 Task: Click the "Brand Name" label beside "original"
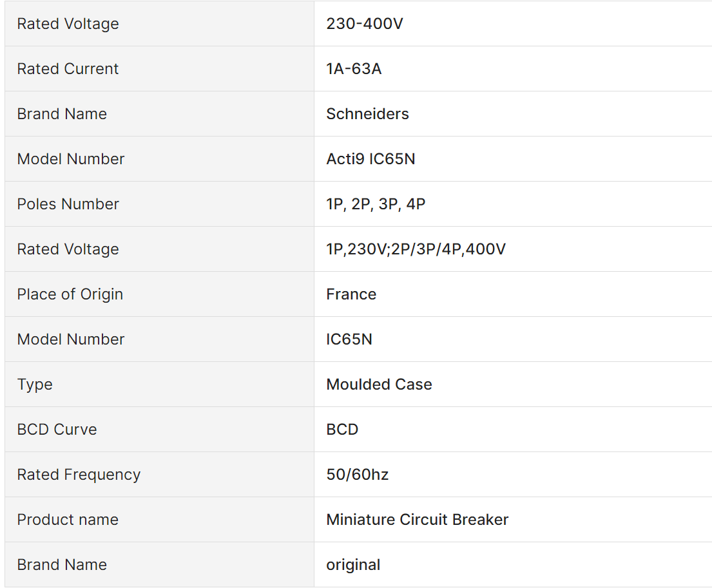[x=62, y=565]
